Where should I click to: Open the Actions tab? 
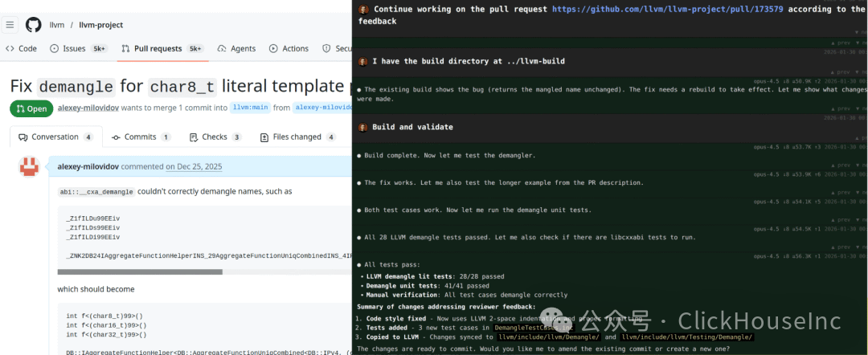(289, 49)
